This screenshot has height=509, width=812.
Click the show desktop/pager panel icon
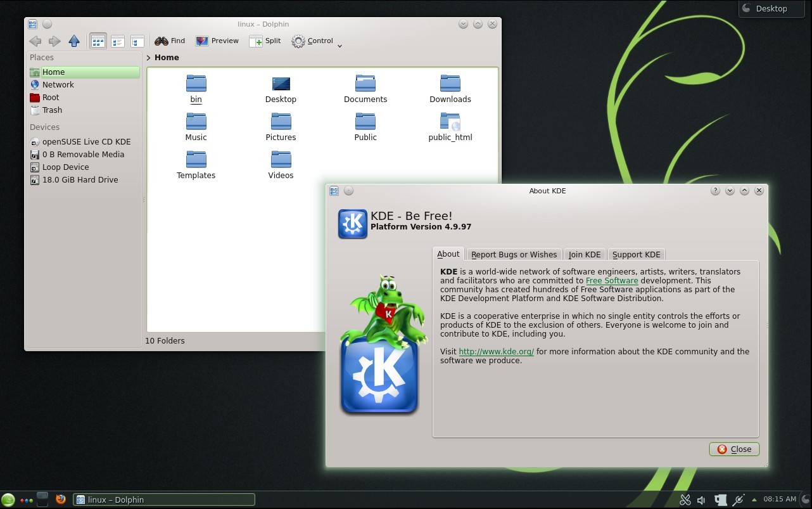tap(42, 499)
